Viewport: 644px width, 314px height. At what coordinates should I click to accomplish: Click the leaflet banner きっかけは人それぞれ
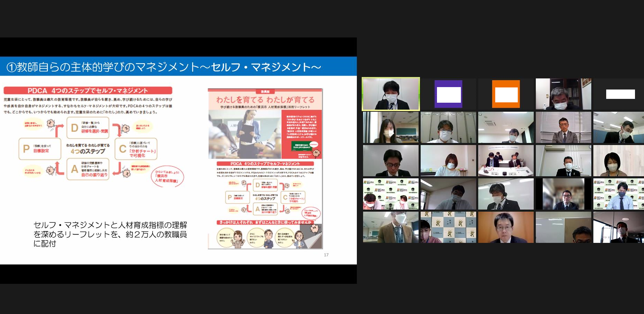click(265, 222)
